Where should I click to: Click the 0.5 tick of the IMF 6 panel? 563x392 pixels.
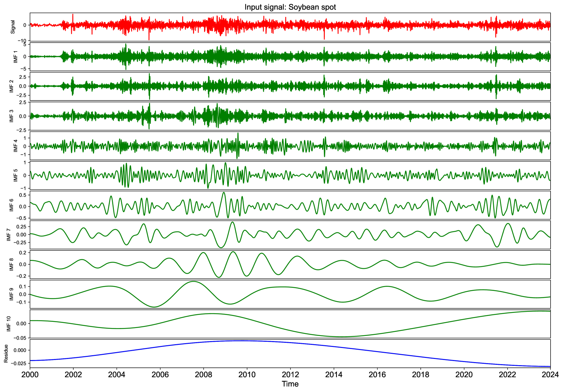pos(23,195)
